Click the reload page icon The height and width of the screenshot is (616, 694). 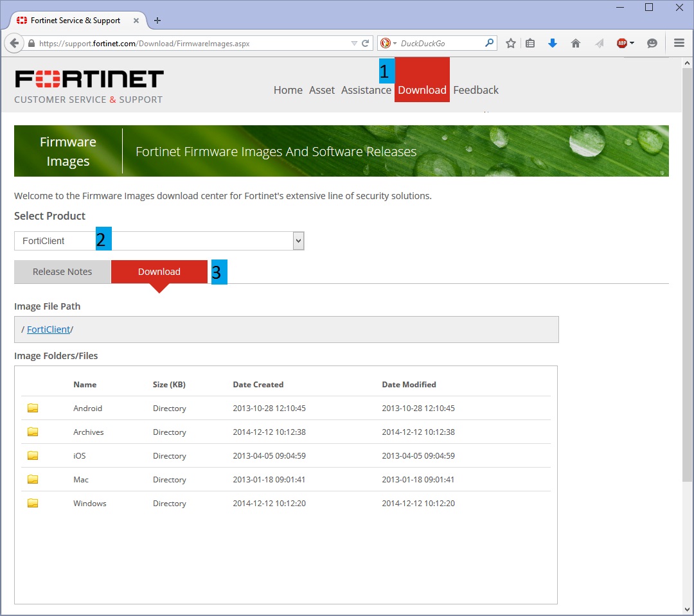[x=365, y=44]
